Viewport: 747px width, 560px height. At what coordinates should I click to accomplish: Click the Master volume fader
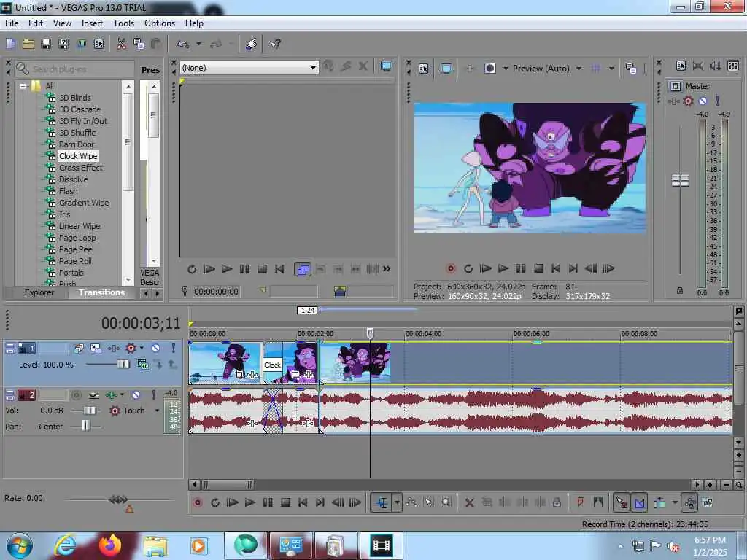680,181
